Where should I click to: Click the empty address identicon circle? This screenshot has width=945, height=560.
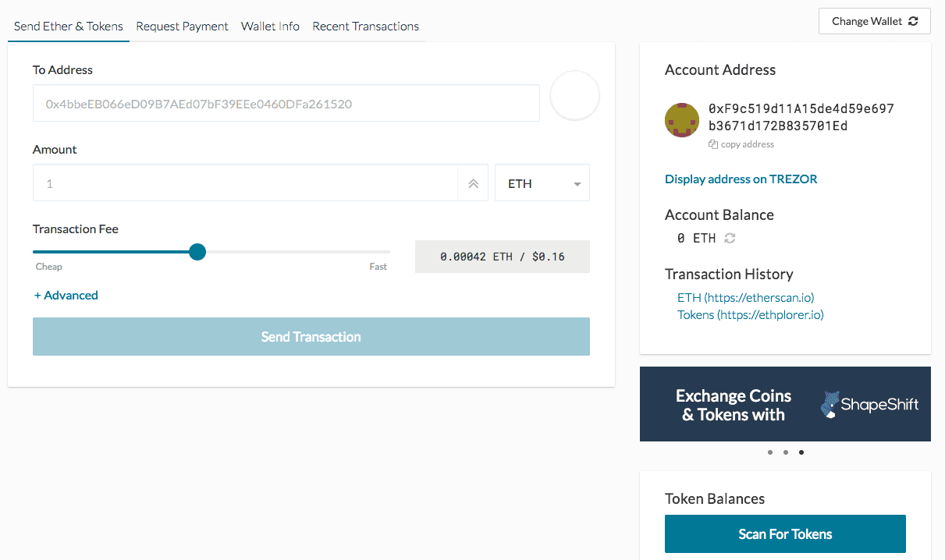point(575,96)
